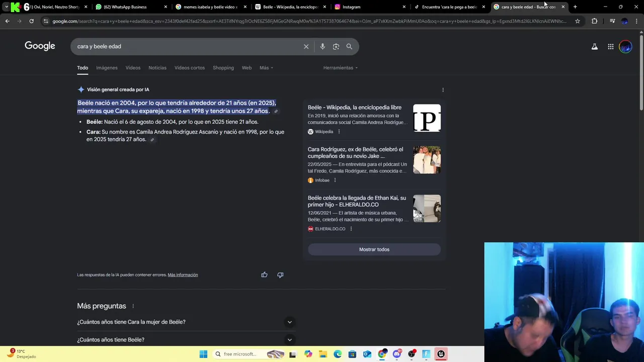The height and width of the screenshot is (362, 644).
Task: Click the link icon after the highlighted summary
Action: pos(276,112)
